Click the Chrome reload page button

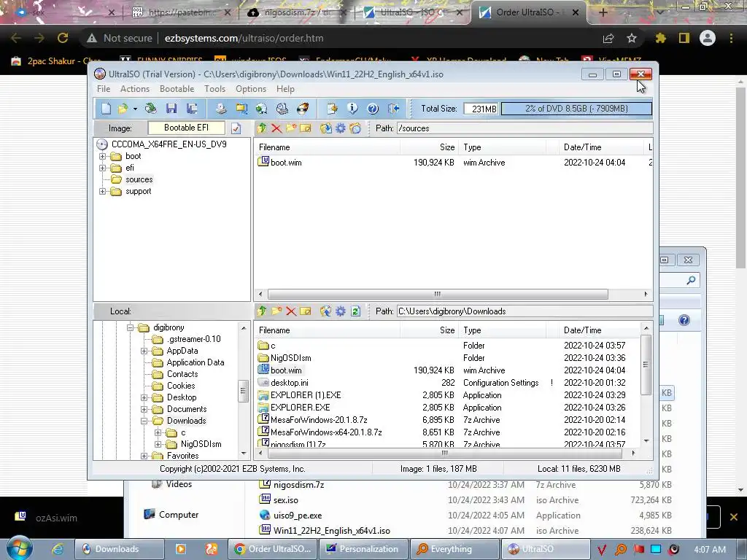[63, 38]
